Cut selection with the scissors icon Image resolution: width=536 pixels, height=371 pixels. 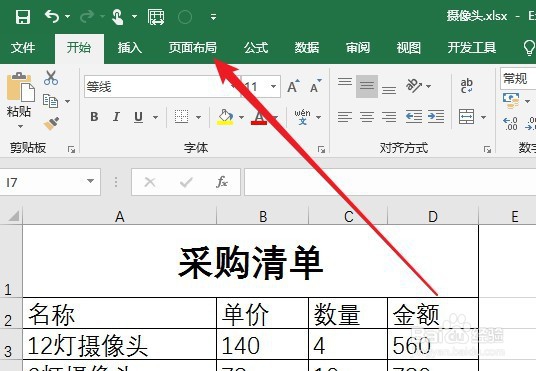[51, 78]
